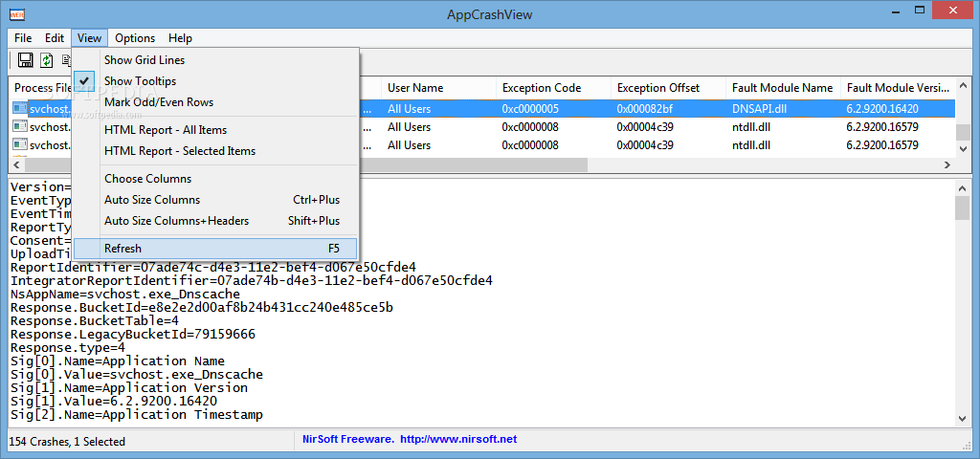This screenshot has width=980, height=459.
Task: Choose HTML Report - All Items
Action: (x=215, y=130)
